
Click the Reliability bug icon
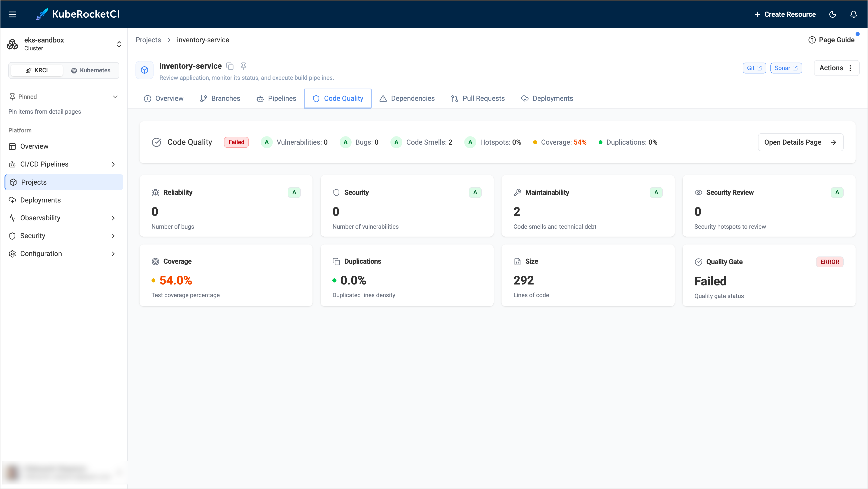[155, 192]
